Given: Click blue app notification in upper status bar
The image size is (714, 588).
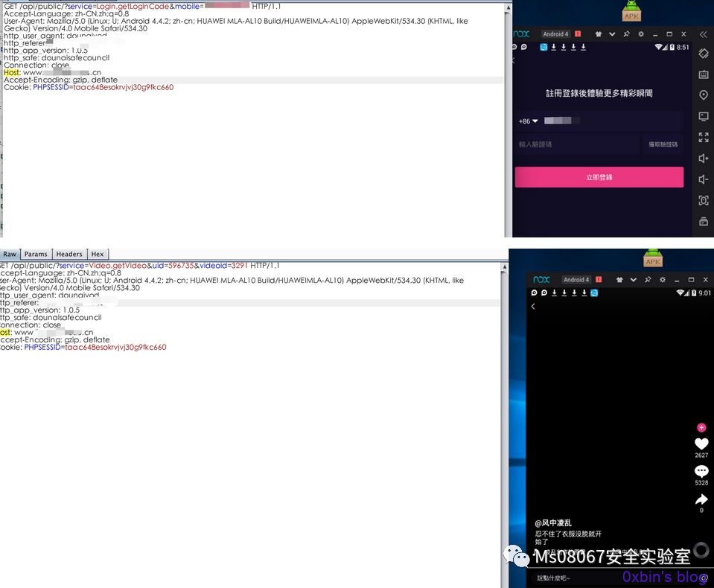Looking at the screenshot, I should pyautogui.click(x=544, y=47).
